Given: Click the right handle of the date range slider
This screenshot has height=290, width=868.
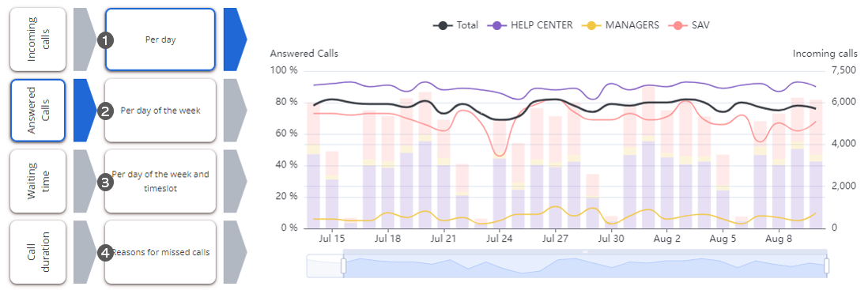Looking at the screenshot, I should 827,266.
